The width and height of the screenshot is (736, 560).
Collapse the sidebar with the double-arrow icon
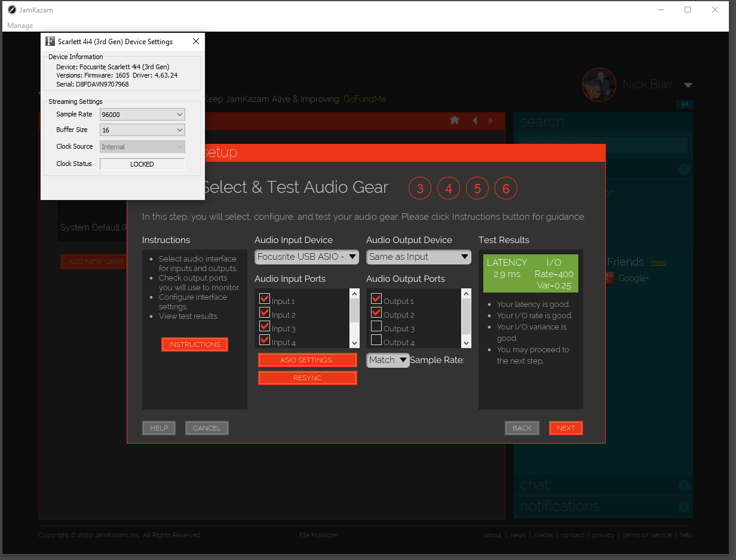pyautogui.click(x=685, y=104)
